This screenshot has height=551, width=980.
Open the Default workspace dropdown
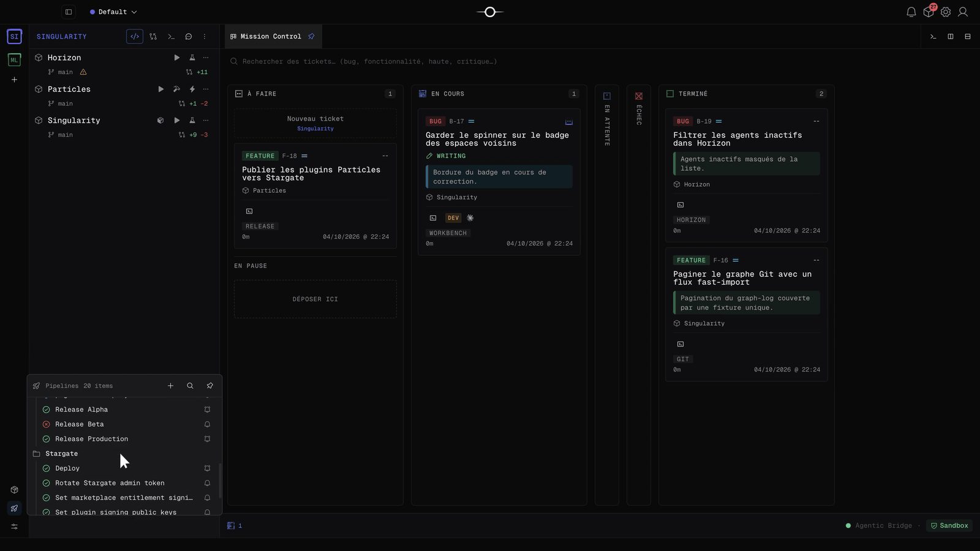pyautogui.click(x=113, y=12)
